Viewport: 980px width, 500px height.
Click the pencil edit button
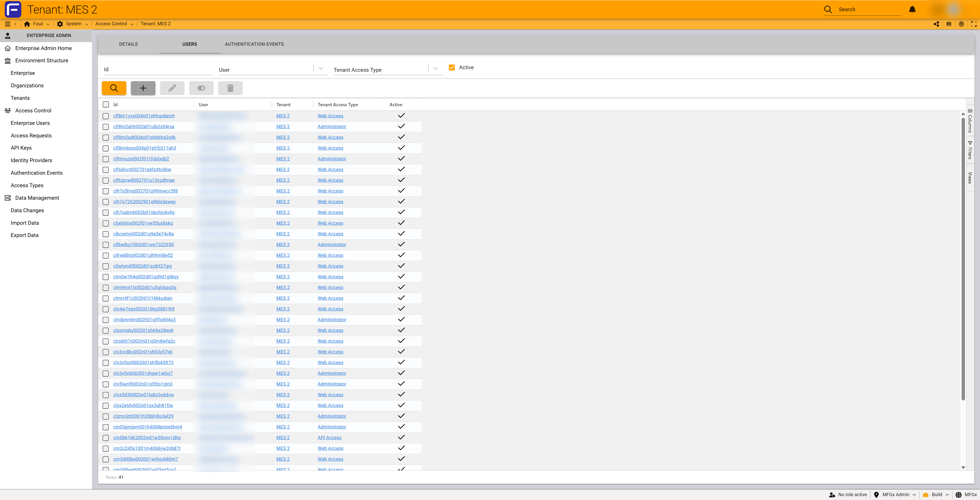click(172, 88)
